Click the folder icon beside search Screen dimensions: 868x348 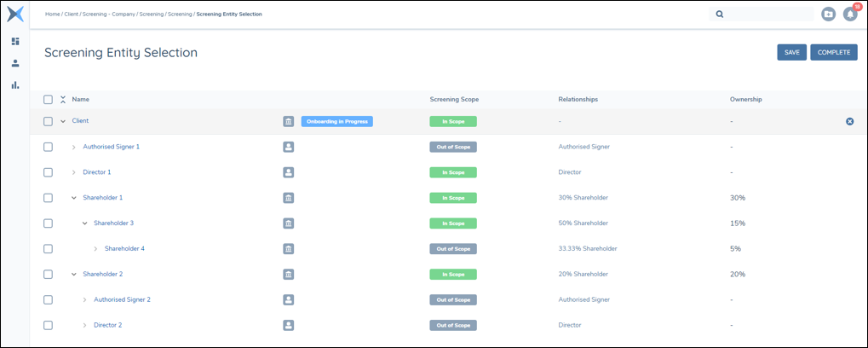(x=828, y=14)
